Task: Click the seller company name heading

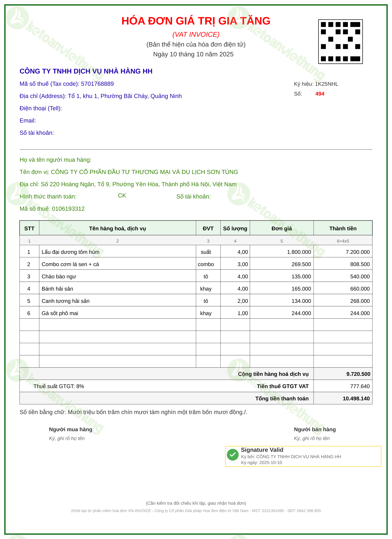Action: coord(86,71)
